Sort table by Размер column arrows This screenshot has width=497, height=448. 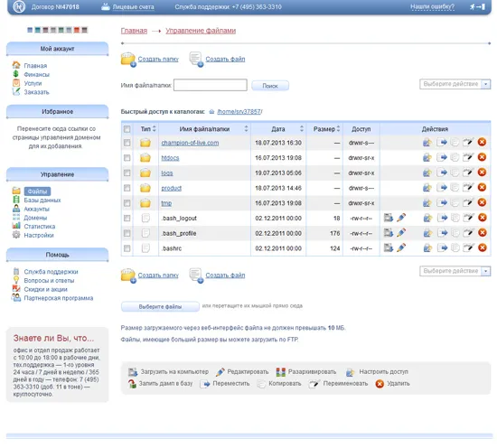(338, 128)
